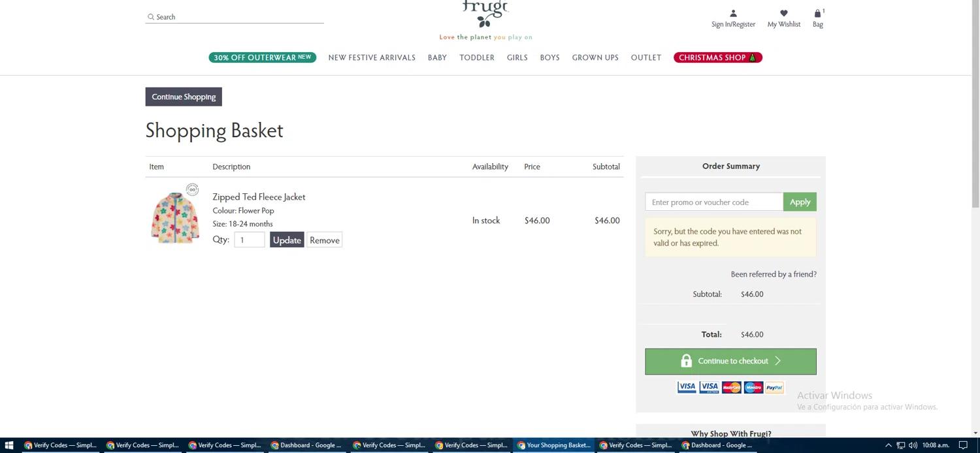Click the Sign In/Register person icon

[x=733, y=13]
